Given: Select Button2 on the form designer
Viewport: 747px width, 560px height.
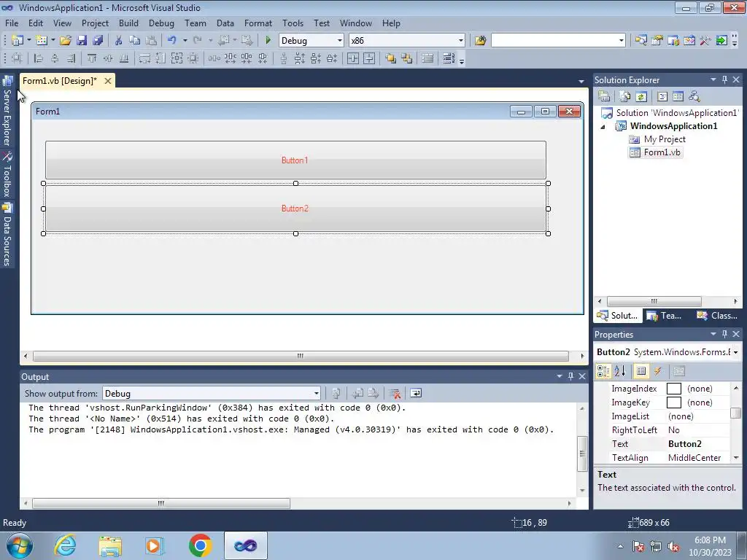Looking at the screenshot, I should 295,209.
